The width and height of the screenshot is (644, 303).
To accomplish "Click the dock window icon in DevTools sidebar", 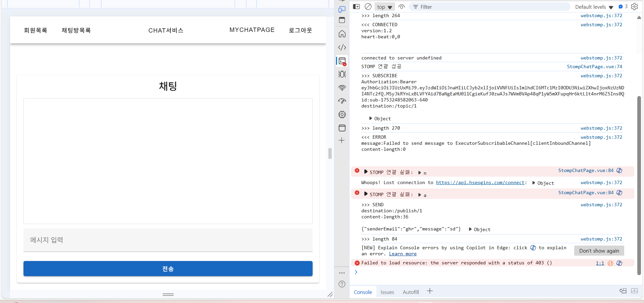I will [x=342, y=20].
